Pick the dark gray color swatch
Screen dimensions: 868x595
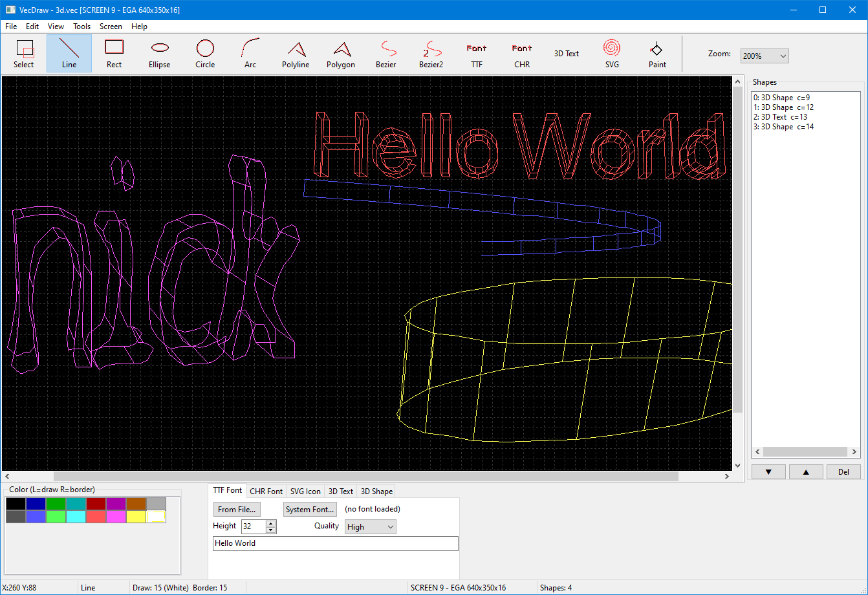(16, 517)
